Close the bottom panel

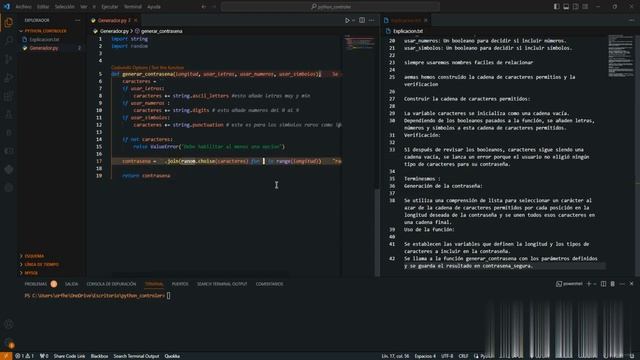tap(631, 284)
